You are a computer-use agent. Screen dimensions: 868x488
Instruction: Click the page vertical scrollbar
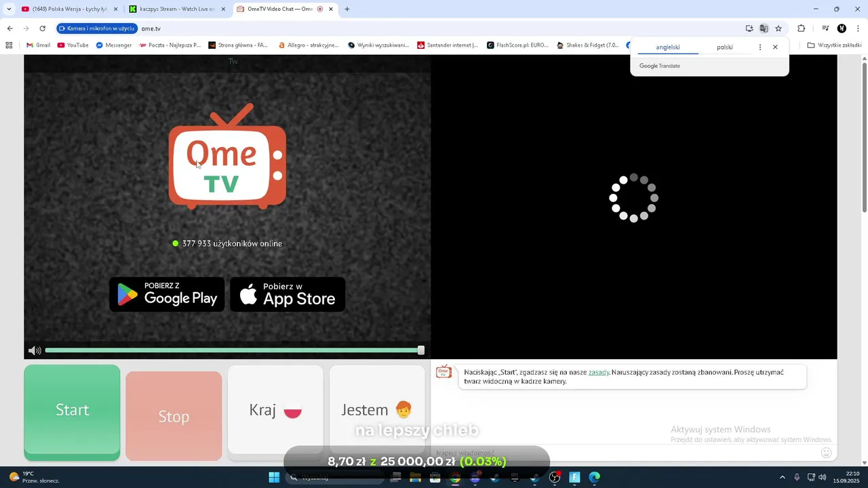coord(864,138)
